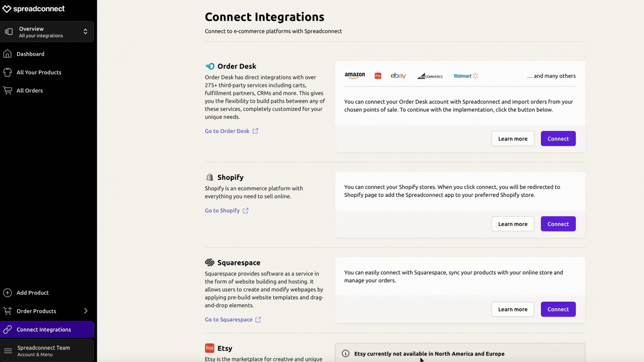Click the Order Desk logo icon
This screenshot has height=362, width=644.
pos(210,66)
